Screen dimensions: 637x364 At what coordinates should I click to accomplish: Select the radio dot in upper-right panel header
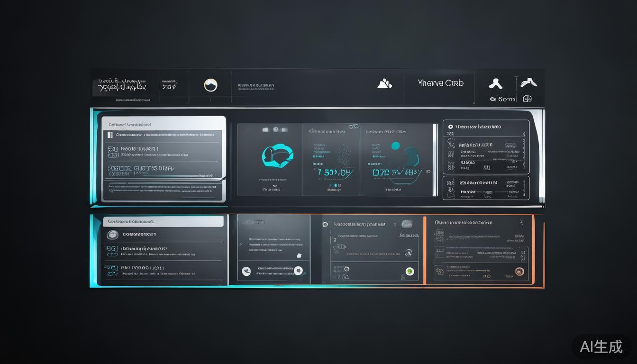pyautogui.click(x=450, y=127)
